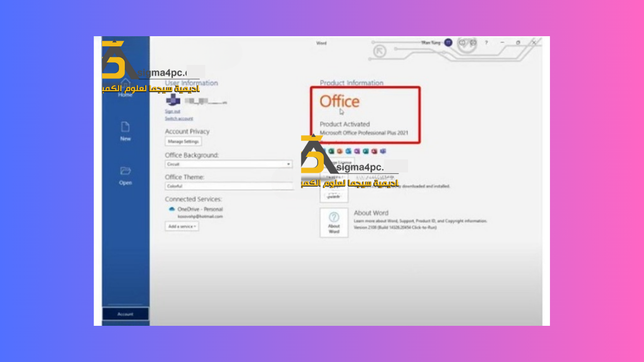Viewport: 644px width, 362px height.
Task: Click the Version 2108 build text
Action: click(395, 227)
